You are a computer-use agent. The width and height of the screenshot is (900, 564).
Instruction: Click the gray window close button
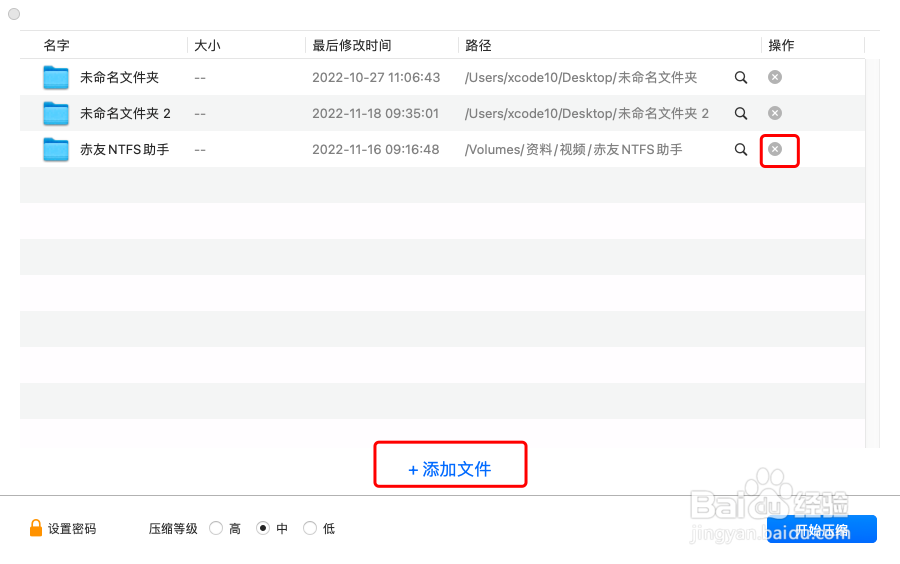(14, 14)
